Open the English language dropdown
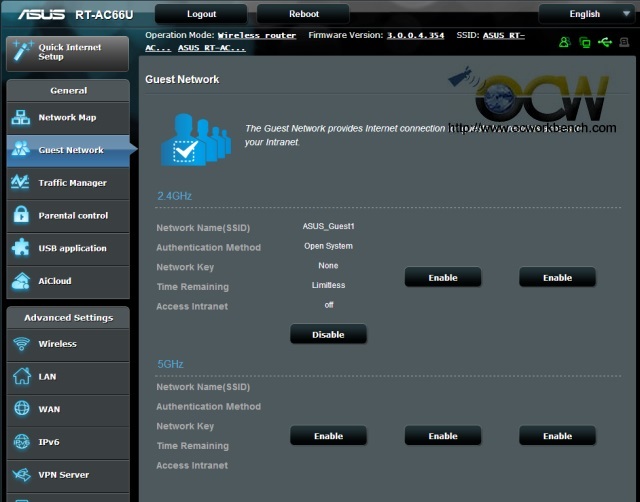Image resolution: width=640 pixels, height=502 pixels. click(587, 14)
